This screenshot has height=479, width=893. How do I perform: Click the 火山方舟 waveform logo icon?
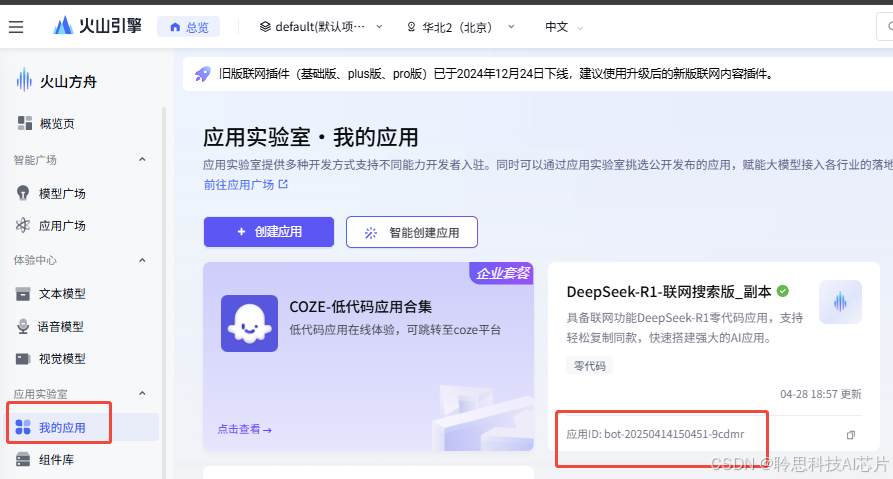24,80
